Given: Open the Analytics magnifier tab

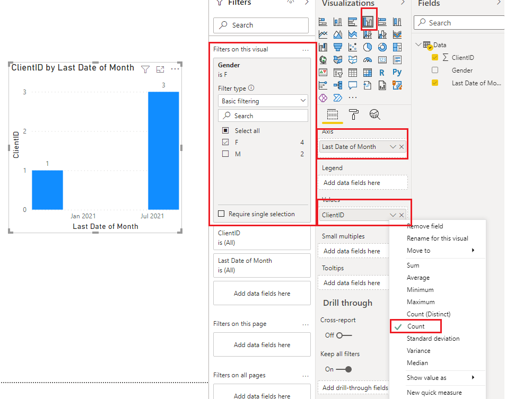Looking at the screenshot, I should (374, 114).
